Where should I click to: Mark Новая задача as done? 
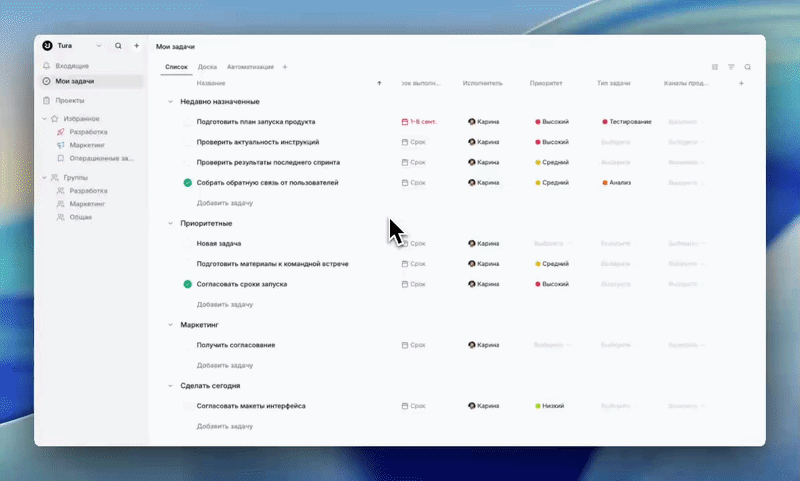point(188,243)
